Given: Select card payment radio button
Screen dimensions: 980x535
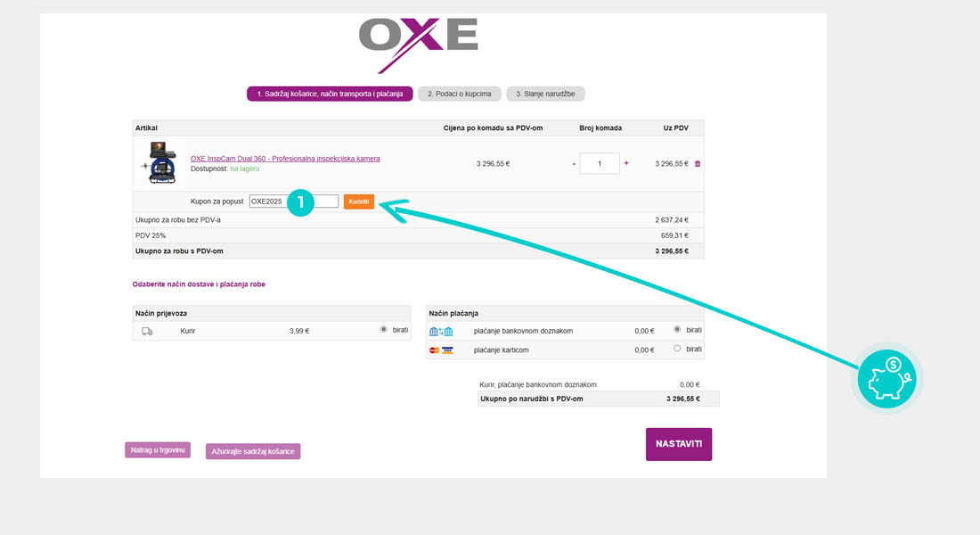Looking at the screenshot, I should click(677, 349).
